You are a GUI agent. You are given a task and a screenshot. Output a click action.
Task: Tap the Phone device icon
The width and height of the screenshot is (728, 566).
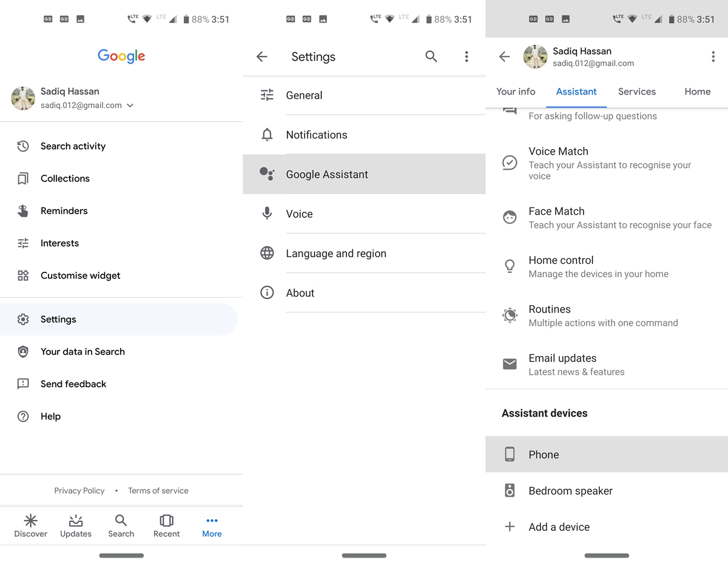click(x=510, y=454)
